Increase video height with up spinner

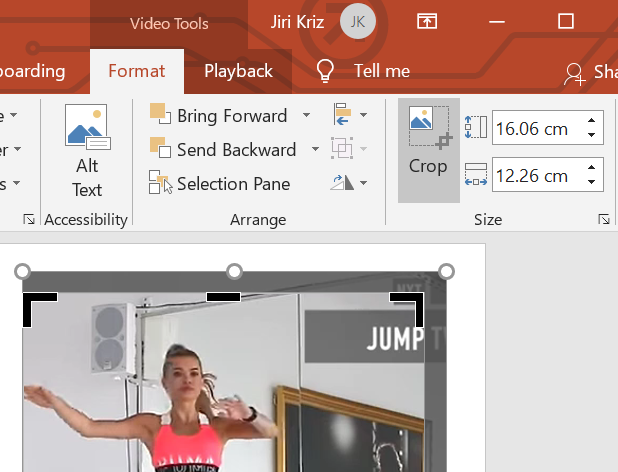(x=591, y=120)
